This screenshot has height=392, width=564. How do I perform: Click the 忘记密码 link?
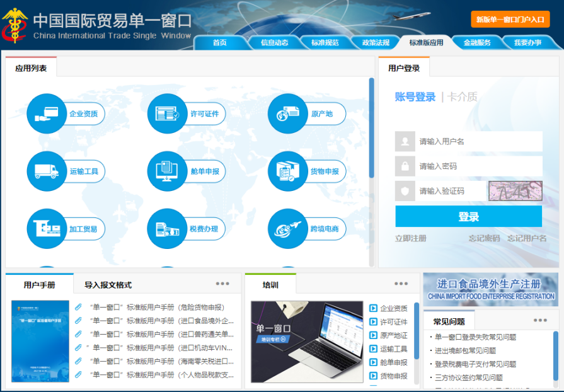pos(484,238)
